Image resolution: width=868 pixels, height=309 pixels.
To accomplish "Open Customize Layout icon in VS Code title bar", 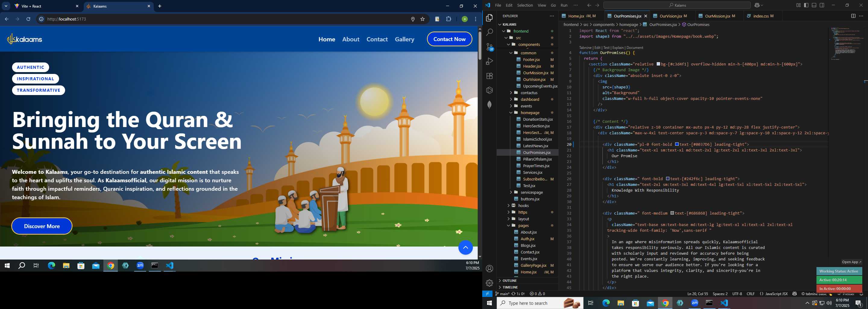I will pyautogui.click(x=798, y=5).
